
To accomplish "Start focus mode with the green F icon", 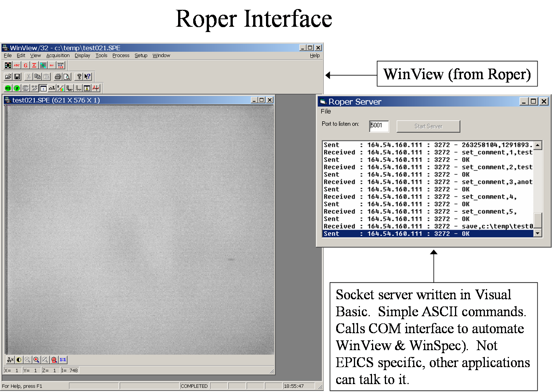I will coord(17,88).
